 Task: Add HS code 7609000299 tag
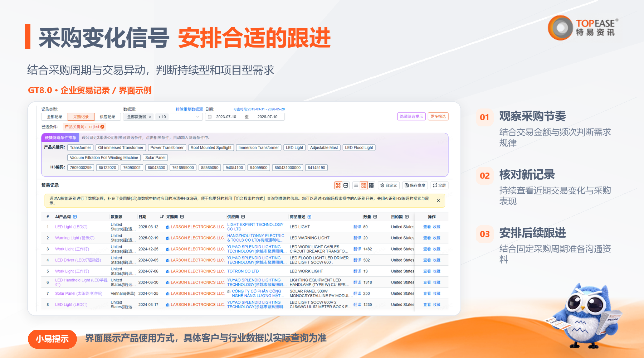[x=80, y=168]
